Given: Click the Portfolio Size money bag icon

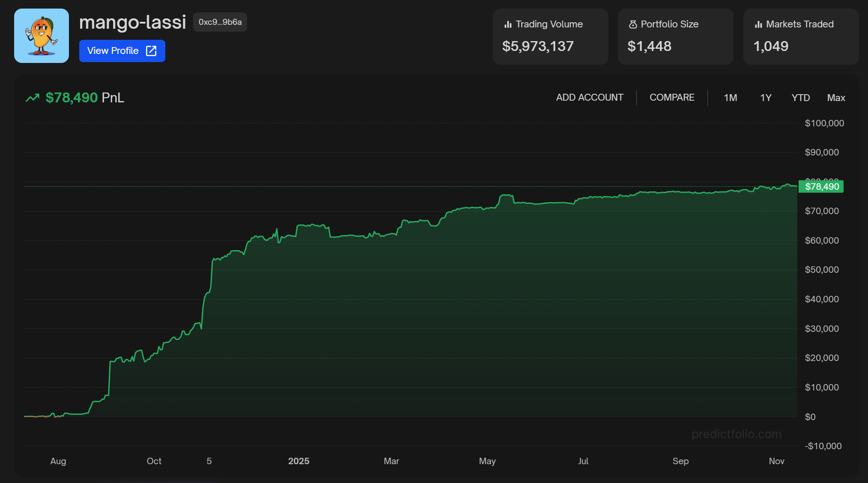Looking at the screenshot, I should tap(632, 24).
